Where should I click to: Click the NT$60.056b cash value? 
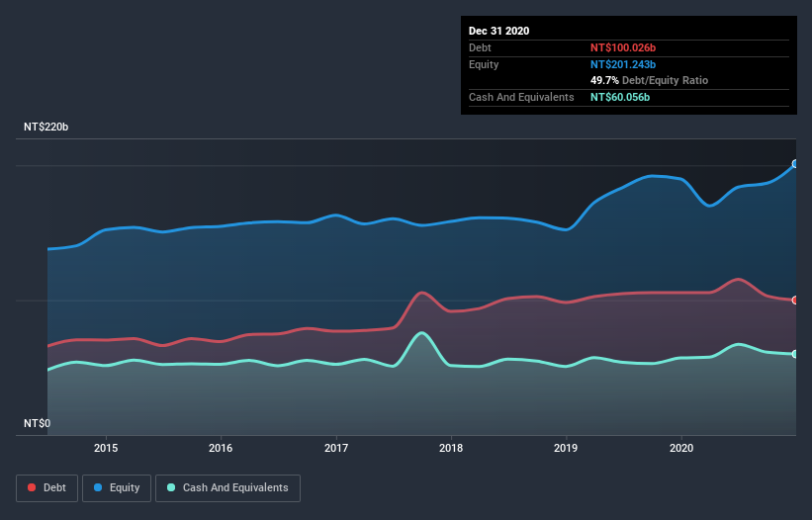point(620,97)
